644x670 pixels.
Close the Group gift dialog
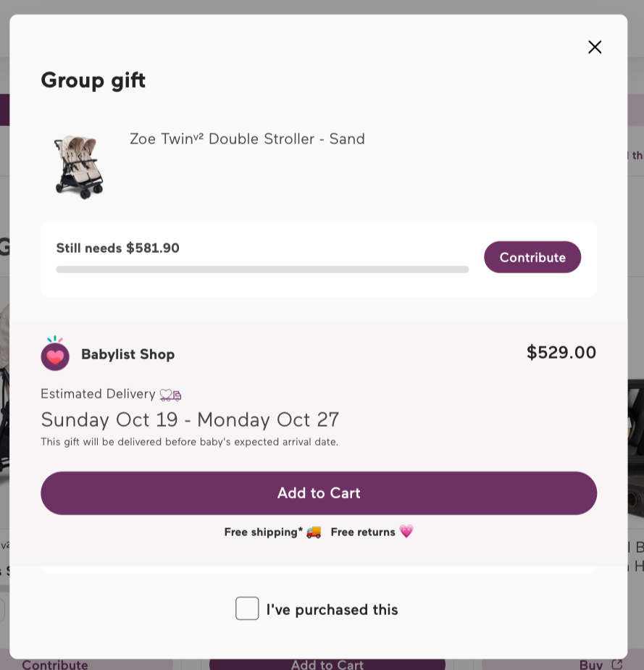point(595,47)
